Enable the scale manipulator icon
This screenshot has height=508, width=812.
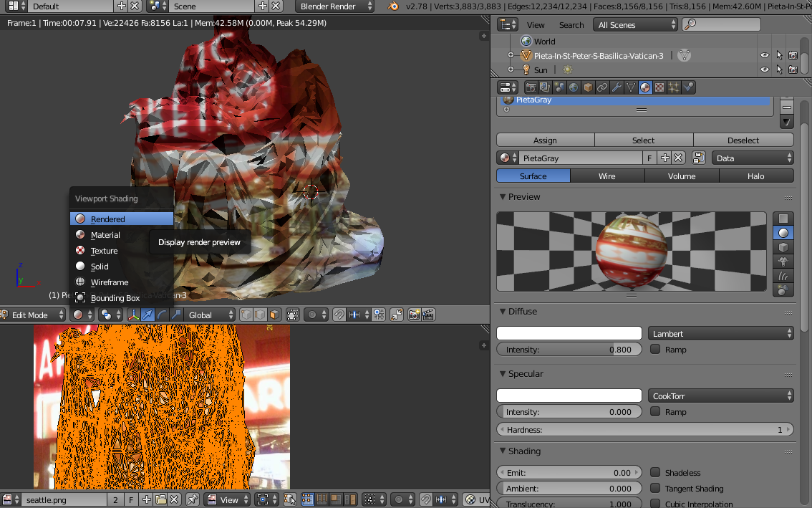coord(176,315)
